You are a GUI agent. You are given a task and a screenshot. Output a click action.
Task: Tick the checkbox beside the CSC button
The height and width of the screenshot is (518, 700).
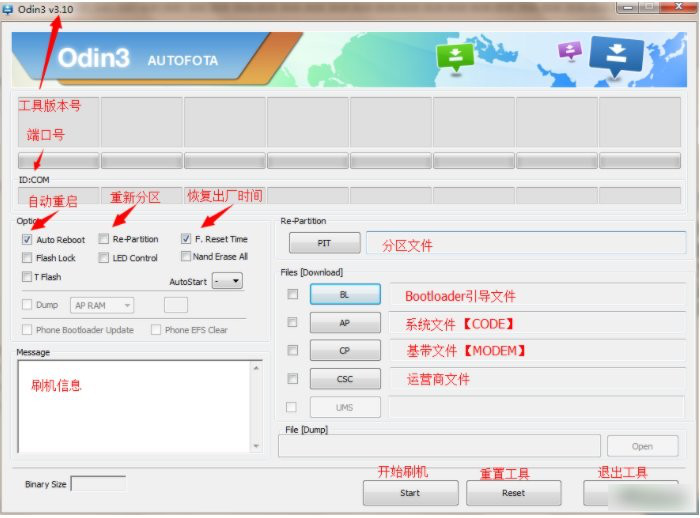pos(292,379)
